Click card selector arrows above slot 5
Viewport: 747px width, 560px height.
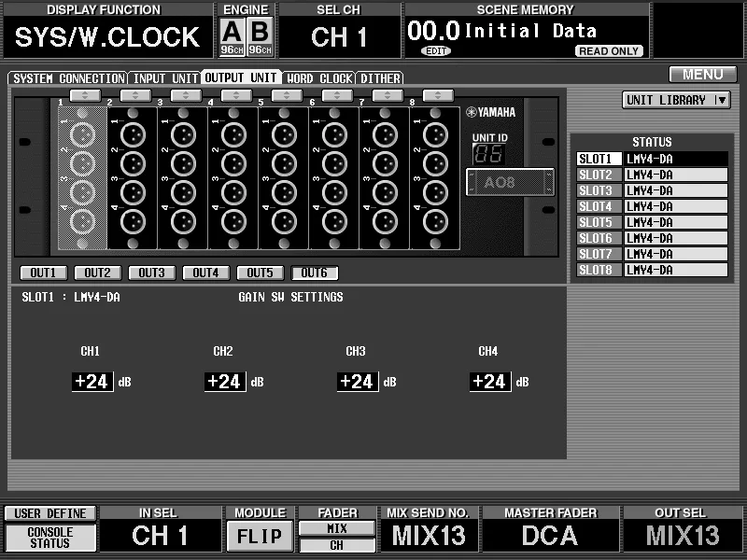point(287,95)
